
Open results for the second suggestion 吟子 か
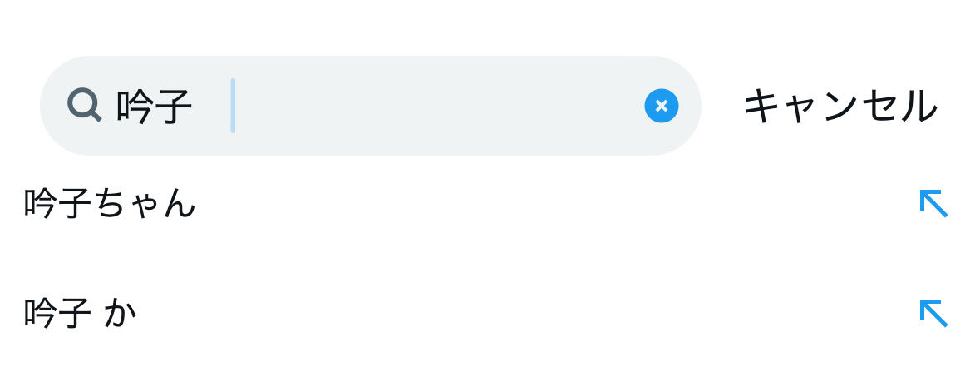click(x=80, y=313)
